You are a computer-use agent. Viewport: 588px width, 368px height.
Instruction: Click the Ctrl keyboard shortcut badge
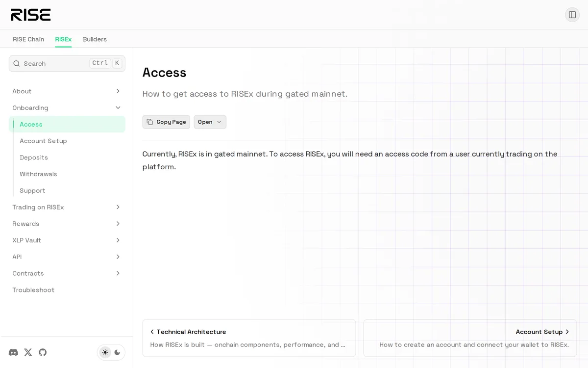pos(100,63)
